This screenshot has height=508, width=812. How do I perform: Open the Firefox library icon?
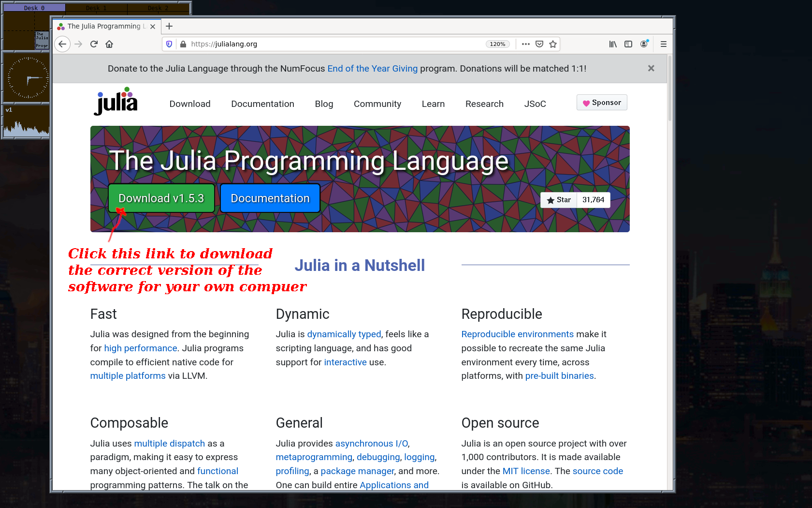click(613, 44)
